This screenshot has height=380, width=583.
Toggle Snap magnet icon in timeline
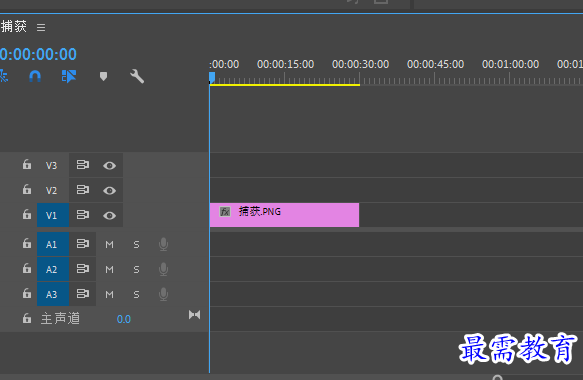point(35,77)
